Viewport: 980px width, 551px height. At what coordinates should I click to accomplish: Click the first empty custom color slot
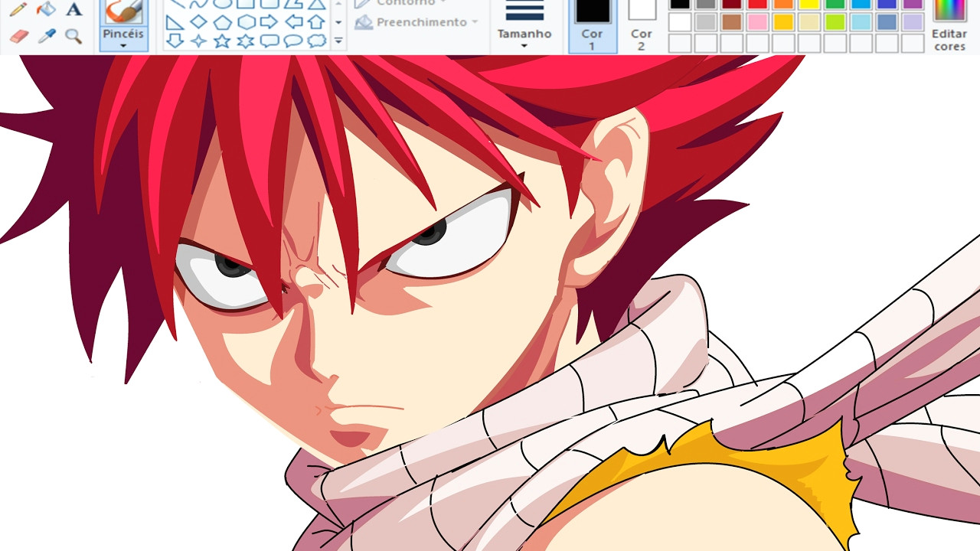(680, 43)
